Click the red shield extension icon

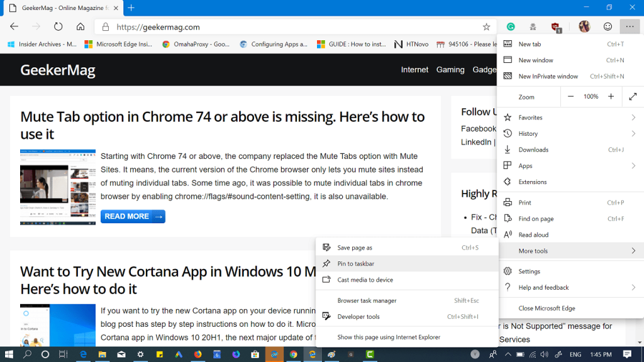tap(556, 27)
